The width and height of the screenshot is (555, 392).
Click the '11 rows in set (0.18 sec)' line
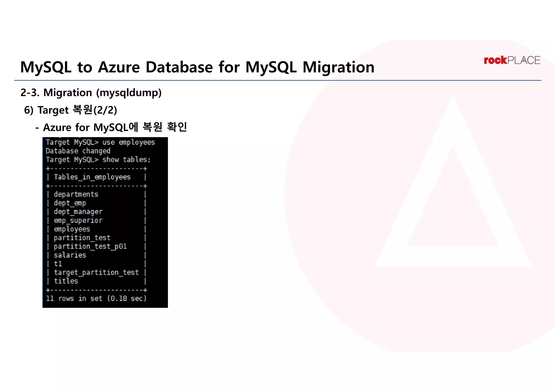point(96,299)
